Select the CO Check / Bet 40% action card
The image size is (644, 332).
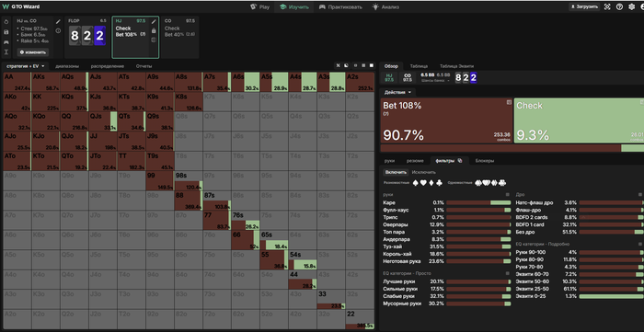pos(179,38)
